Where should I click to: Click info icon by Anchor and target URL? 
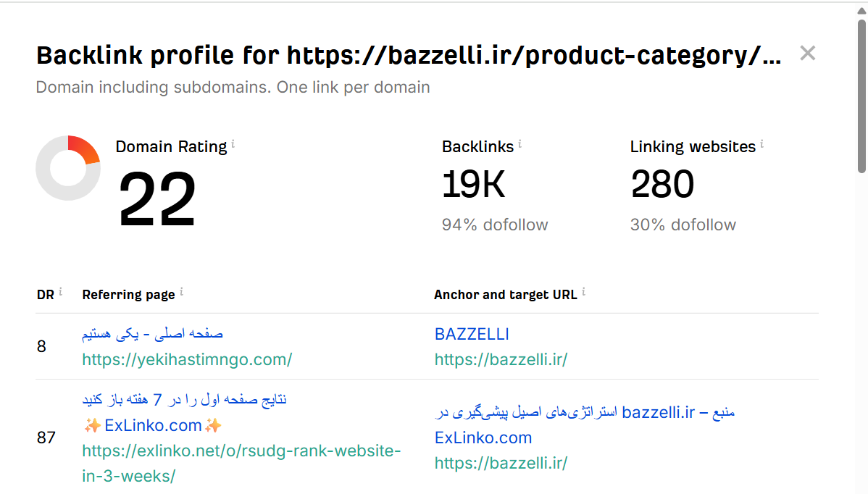coord(584,292)
